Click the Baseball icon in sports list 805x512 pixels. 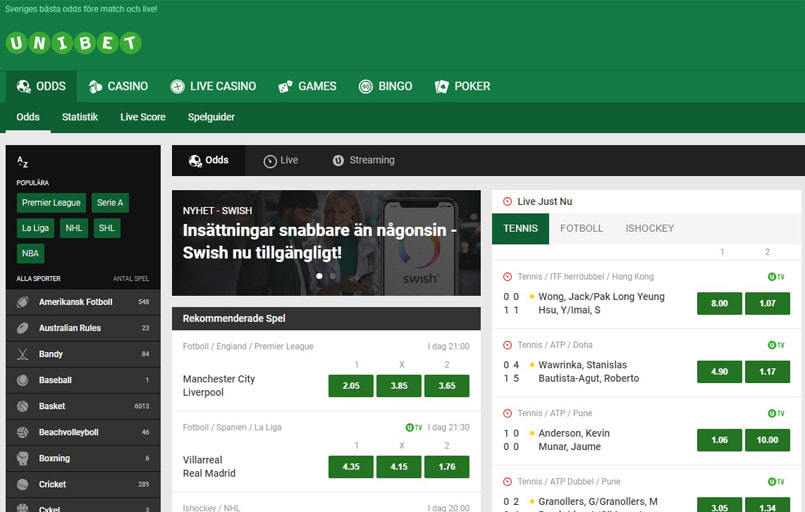[x=23, y=380]
